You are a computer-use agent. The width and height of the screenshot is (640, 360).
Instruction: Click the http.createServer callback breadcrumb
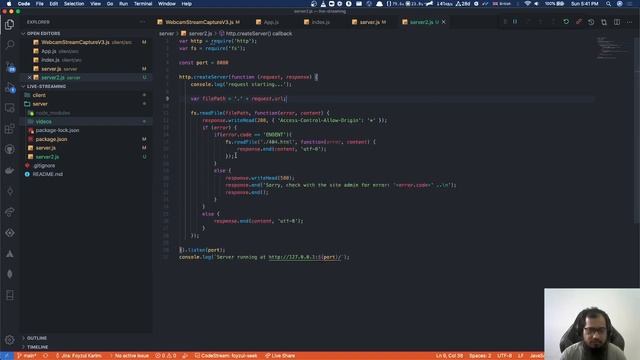tap(256, 33)
